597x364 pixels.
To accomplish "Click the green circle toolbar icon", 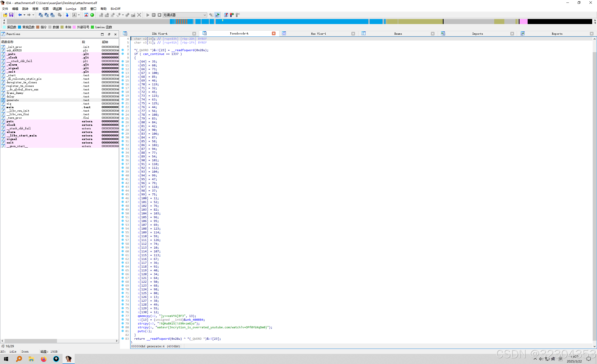I will pos(92,15).
